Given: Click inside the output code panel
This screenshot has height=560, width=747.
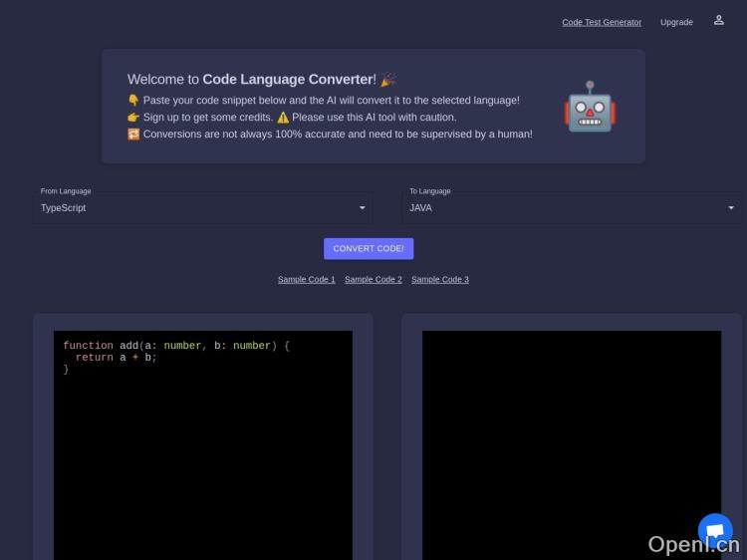Looking at the screenshot, I should point(571,448).
